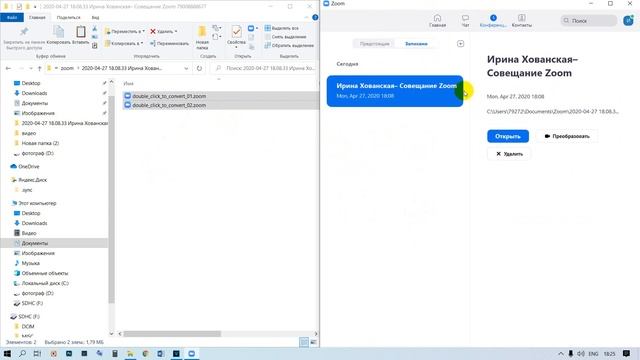Select Новая папка (2) in navigation pane
This screenshot has height=360, width=640.
tap(40, 143)
